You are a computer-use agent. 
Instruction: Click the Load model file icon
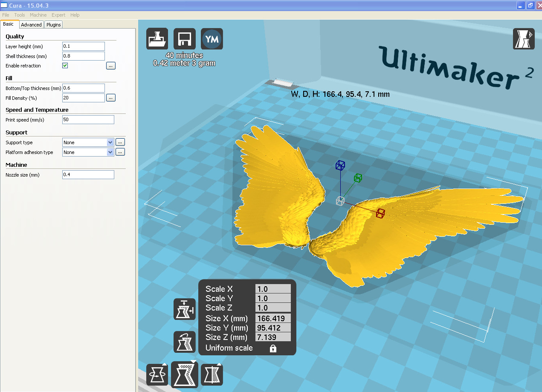(x=157, y=39)
